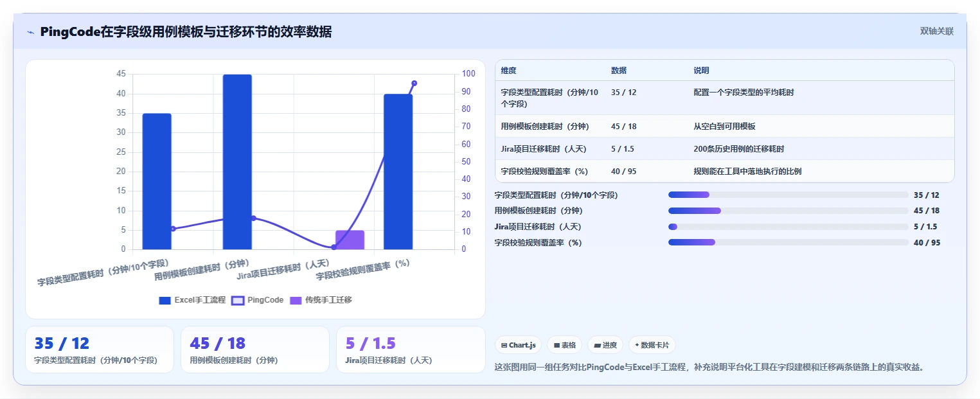This screenshot has height=399, width=980.
Task: Click the 维度 table column header
Action: click(x=509, y=71)
